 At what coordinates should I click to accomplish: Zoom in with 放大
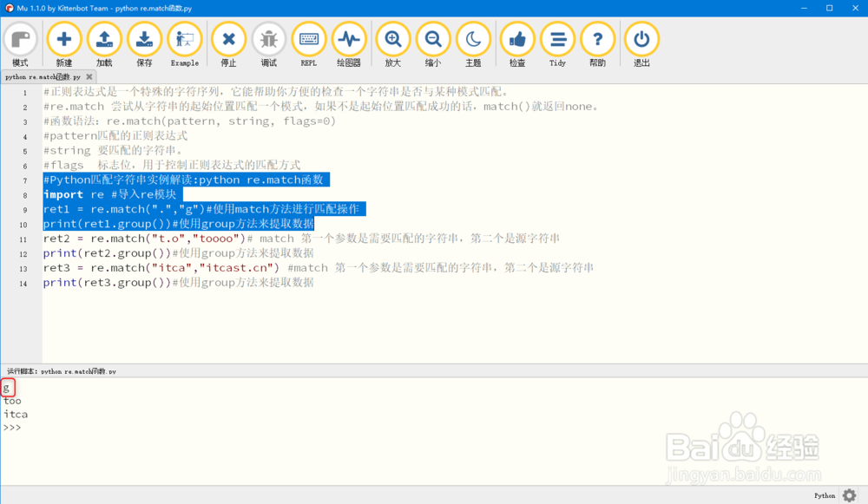pos(393,44)
